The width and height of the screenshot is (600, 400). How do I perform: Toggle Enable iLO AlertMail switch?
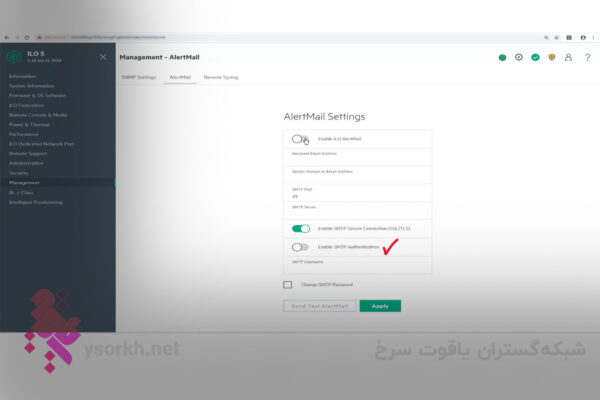pos(300,139)
